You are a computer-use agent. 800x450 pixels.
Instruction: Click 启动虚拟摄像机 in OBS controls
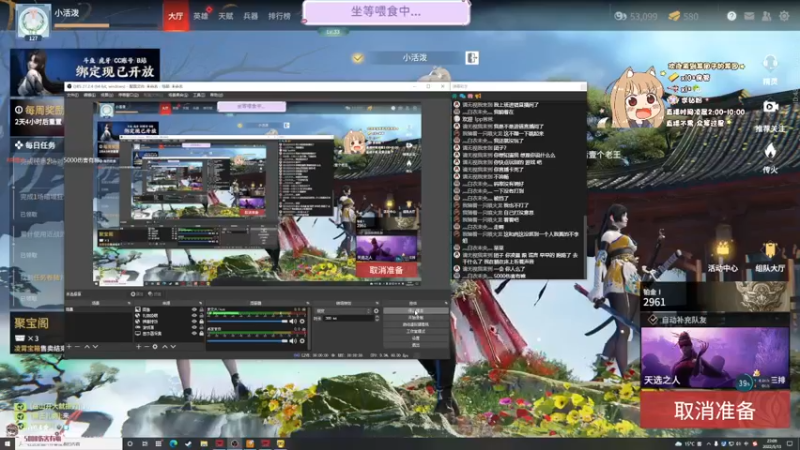(416, 324)
